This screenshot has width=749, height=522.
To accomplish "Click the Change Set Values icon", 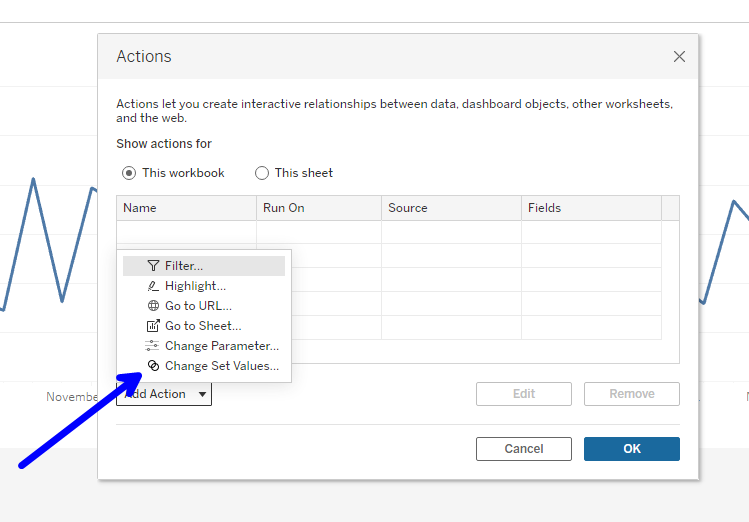I will (x=153, y=366).
